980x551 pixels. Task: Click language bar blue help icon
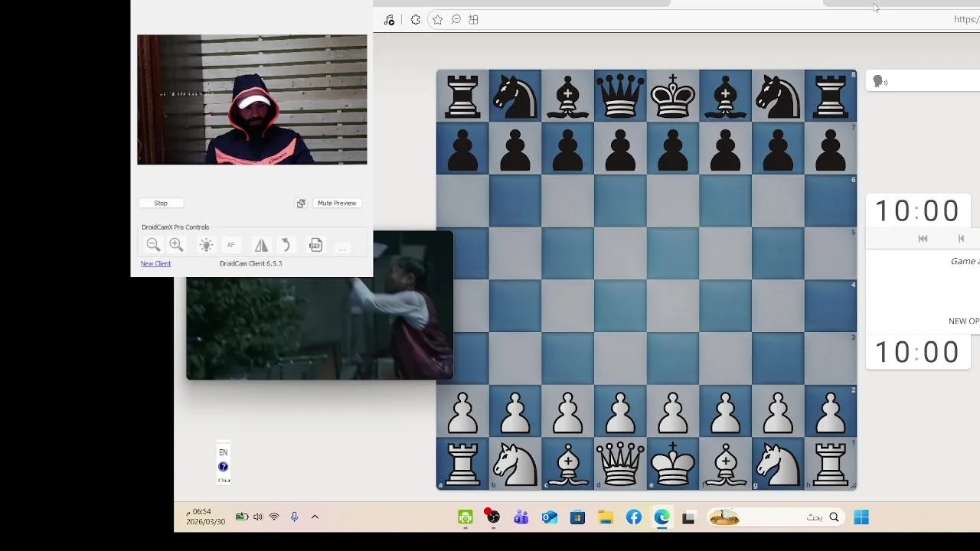(x=224, y=467)
